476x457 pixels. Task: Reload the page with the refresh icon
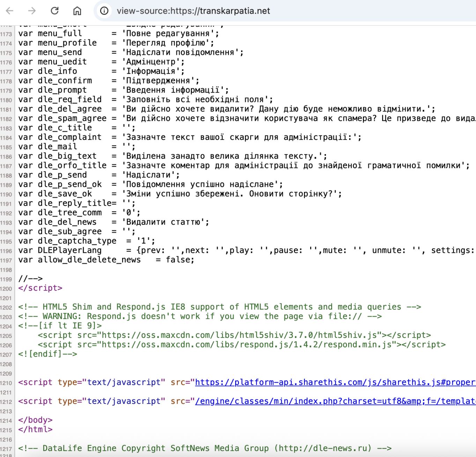pos(54,11)
